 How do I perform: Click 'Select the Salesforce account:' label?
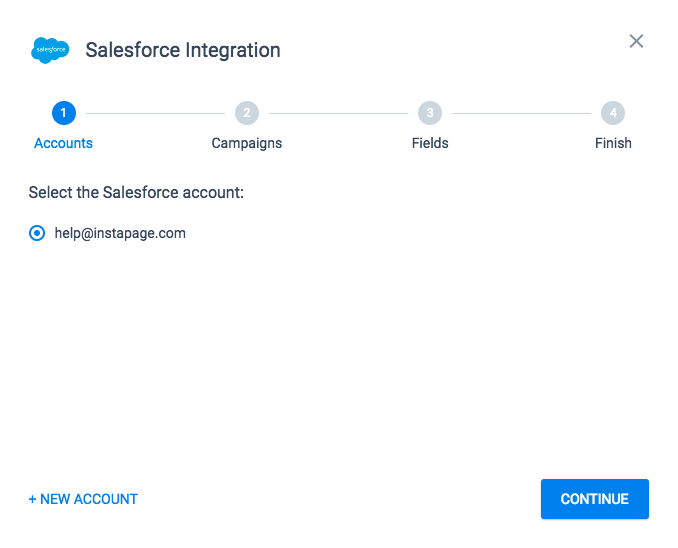tap(136, 192)
